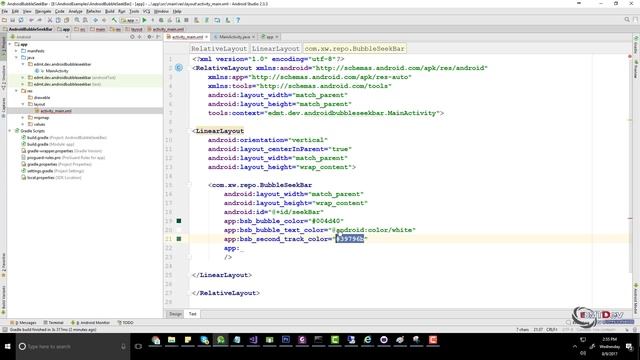The image size is (640, 360).
Task: Open the Terminal tool window
Action: coord(53,322)
